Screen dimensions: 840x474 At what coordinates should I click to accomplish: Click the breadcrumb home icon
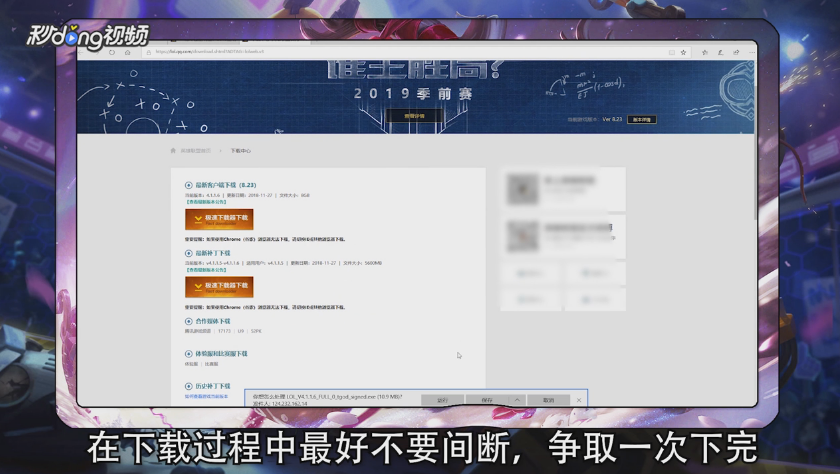point(173,151)
